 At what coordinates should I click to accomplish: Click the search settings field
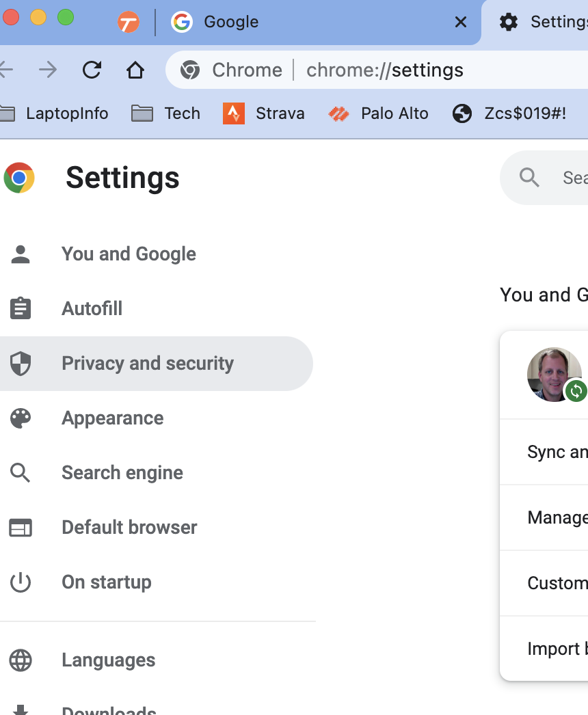tap(544, 178)
